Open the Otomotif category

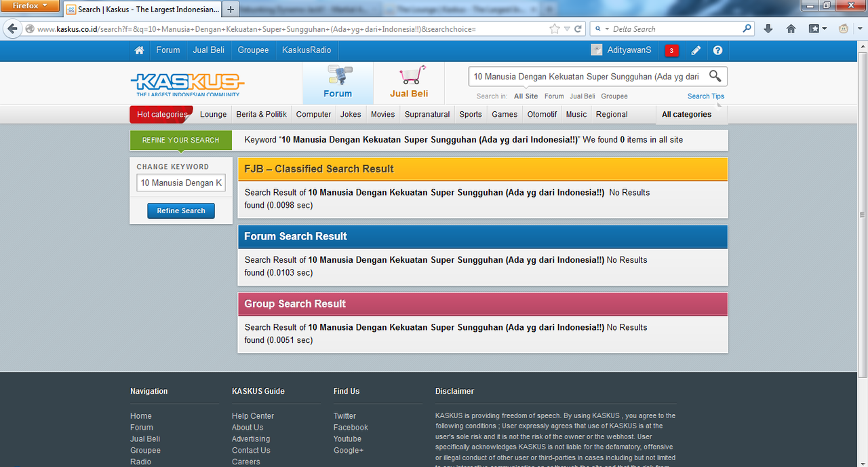pyautogui.click(x=542, y=115)
